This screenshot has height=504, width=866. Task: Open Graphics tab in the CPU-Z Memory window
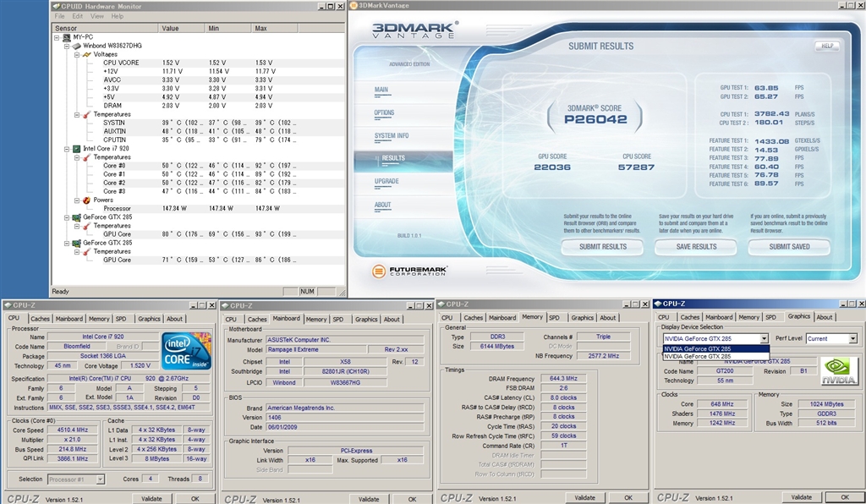583,317
